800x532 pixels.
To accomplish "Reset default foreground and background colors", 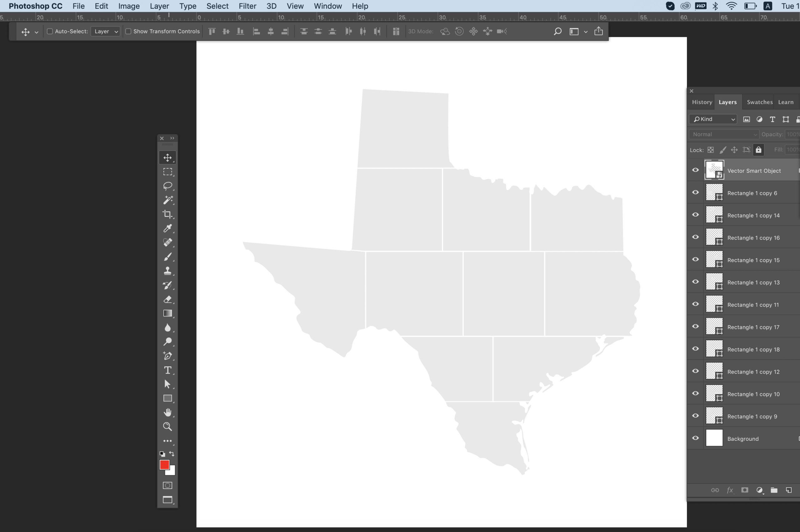I will 162,454.
